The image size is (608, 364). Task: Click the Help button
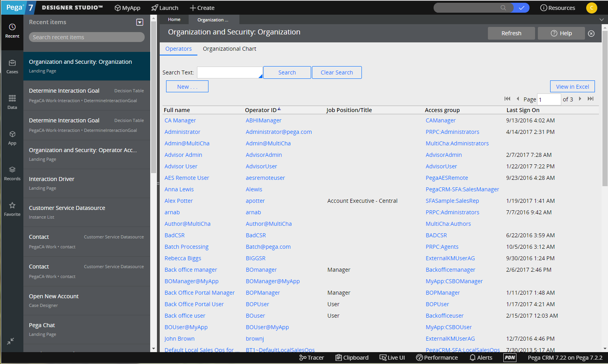click(561, 33)
